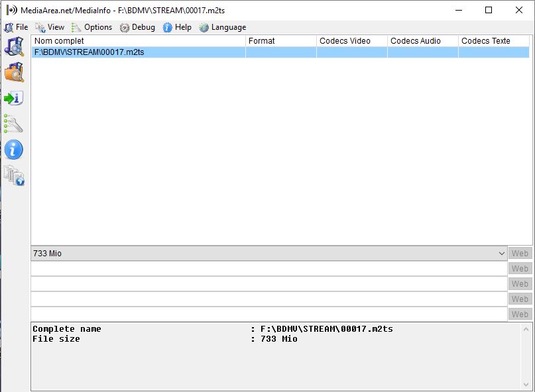Click the Codecs Audio column header
This screenshot has height=392, width=535.
[423, 41]
